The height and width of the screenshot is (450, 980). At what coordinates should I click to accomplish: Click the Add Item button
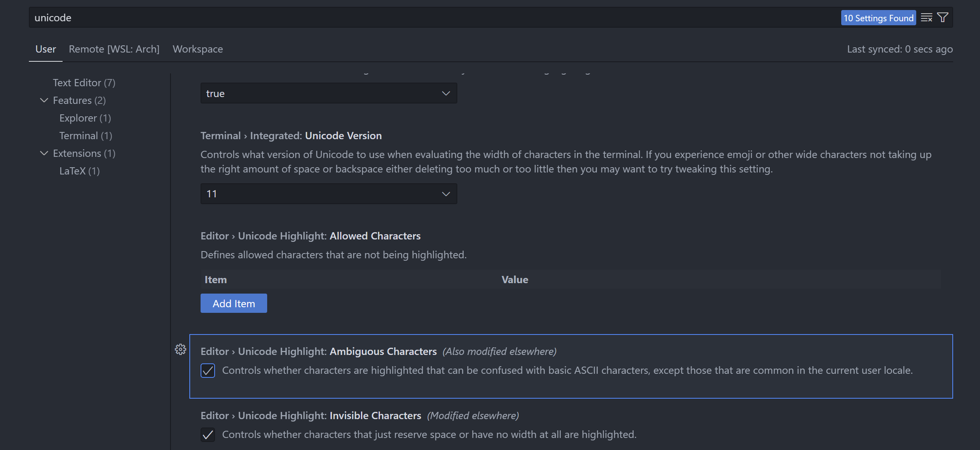(x=233, y=304)
